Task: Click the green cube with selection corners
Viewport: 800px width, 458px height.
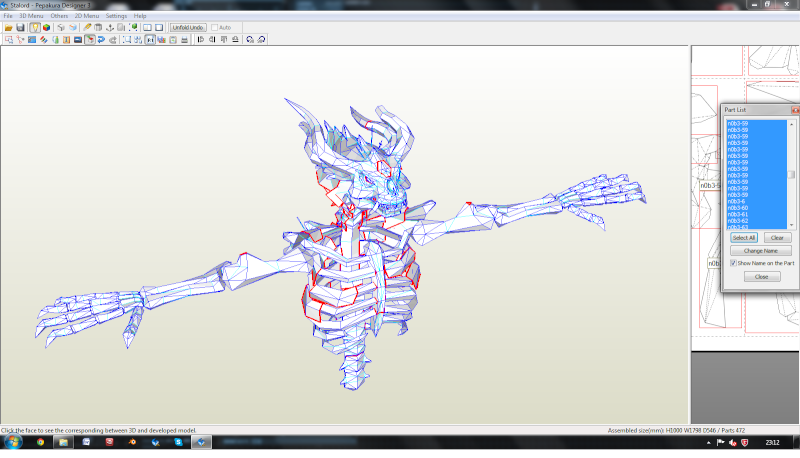Action: (x=133, y=28)
